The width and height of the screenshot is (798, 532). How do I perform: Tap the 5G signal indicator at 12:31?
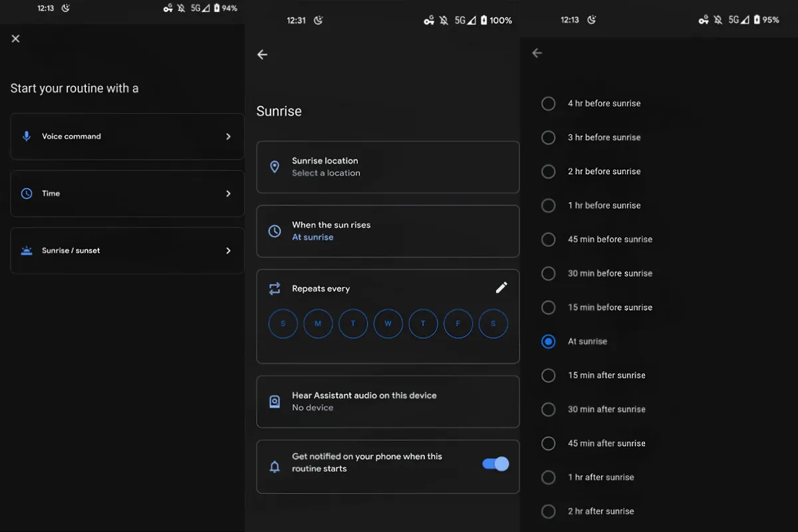point(465,21)
